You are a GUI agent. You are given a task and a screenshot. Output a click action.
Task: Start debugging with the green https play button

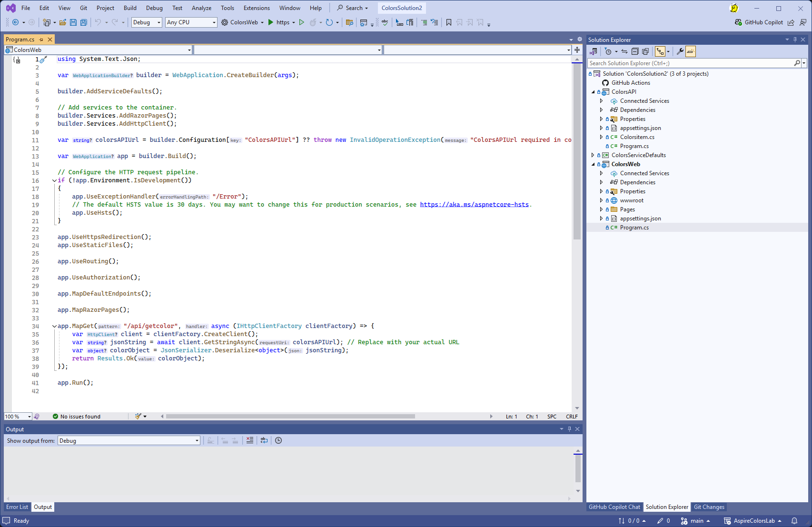pyautogui.click(x=271, y=22)
